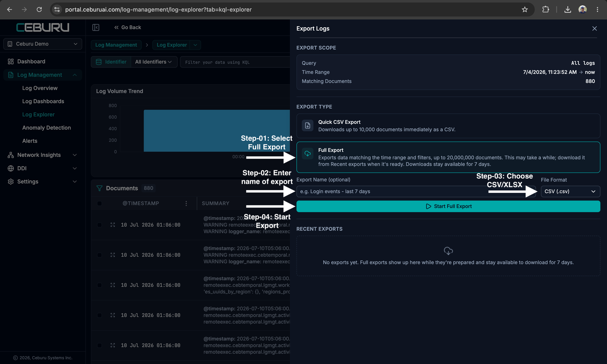Open Log Dashboards in the sidebar

pyautogui.click(x=43, y=101)
